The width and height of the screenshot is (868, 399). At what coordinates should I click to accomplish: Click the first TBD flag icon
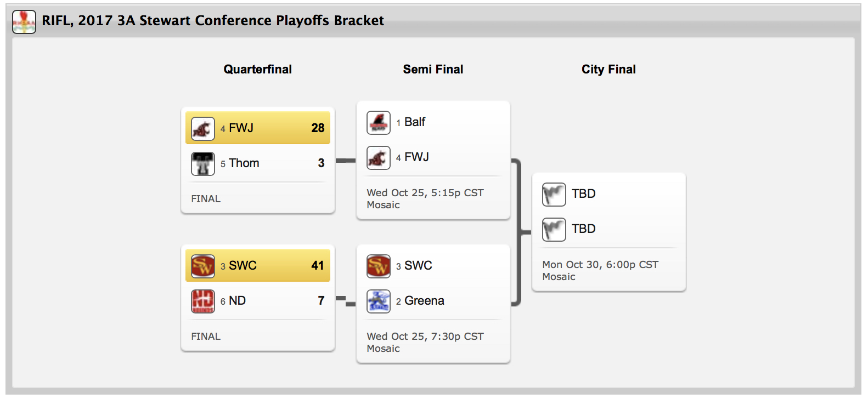pyautogui.click(x=554, y=195)
